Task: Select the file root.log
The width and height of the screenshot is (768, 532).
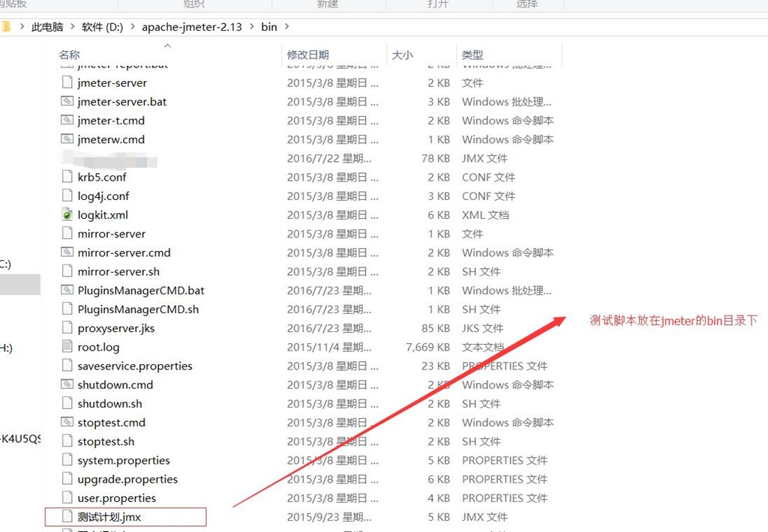Action: pos(98,347)
